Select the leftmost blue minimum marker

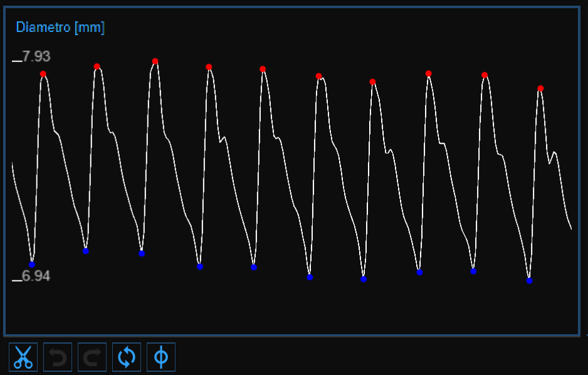click(x=32, y=264)
